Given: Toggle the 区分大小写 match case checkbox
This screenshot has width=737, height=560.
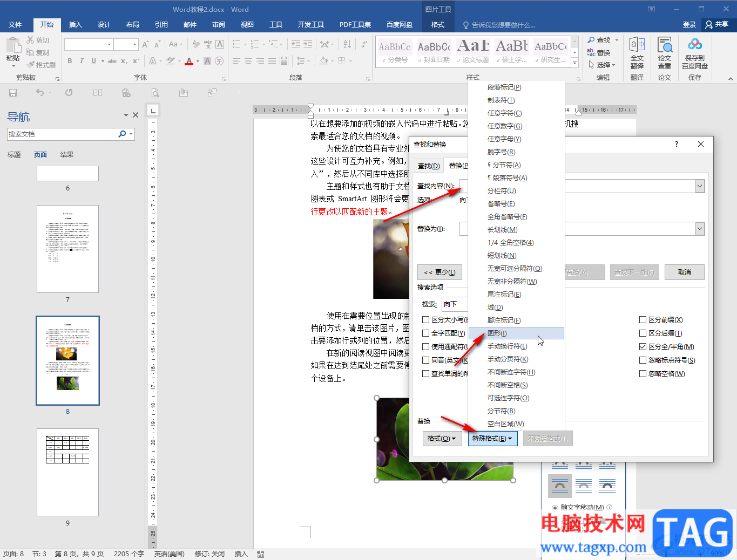Looking at the screenshot, I should [425, 320].
